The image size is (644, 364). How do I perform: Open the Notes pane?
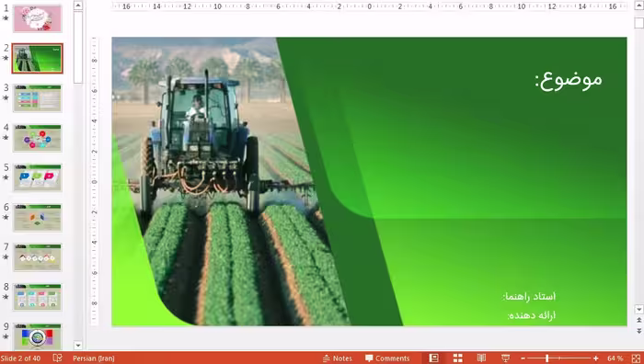click(x=338, y=358)
